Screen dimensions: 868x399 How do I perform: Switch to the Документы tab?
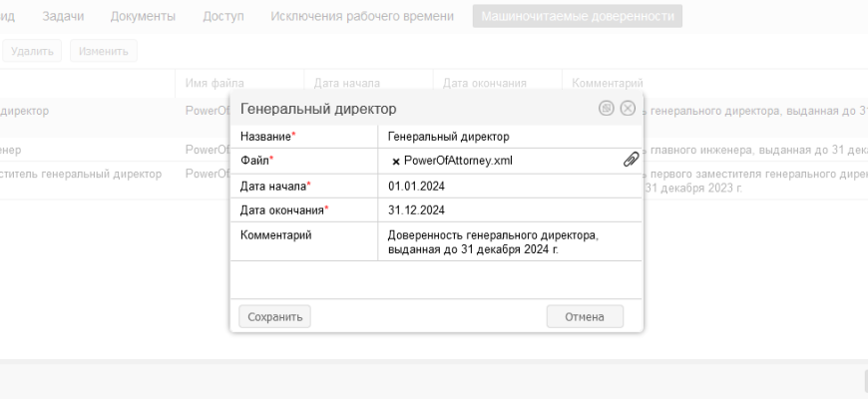(143, 16)
